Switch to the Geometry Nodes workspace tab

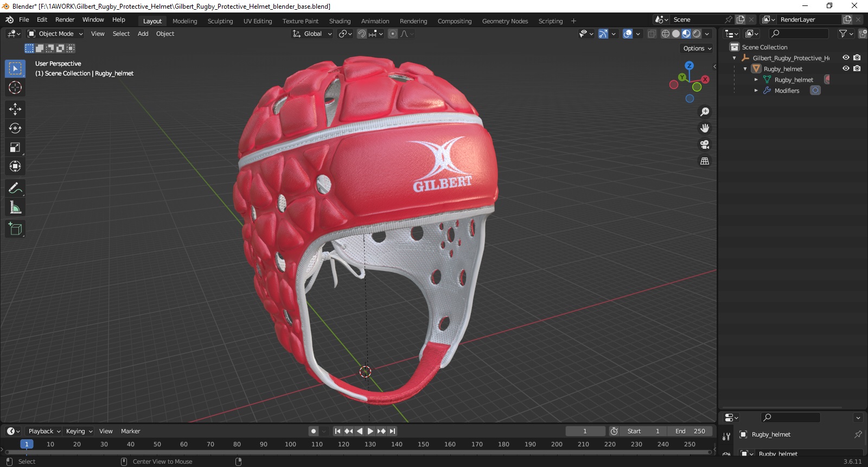click(505, 21)
